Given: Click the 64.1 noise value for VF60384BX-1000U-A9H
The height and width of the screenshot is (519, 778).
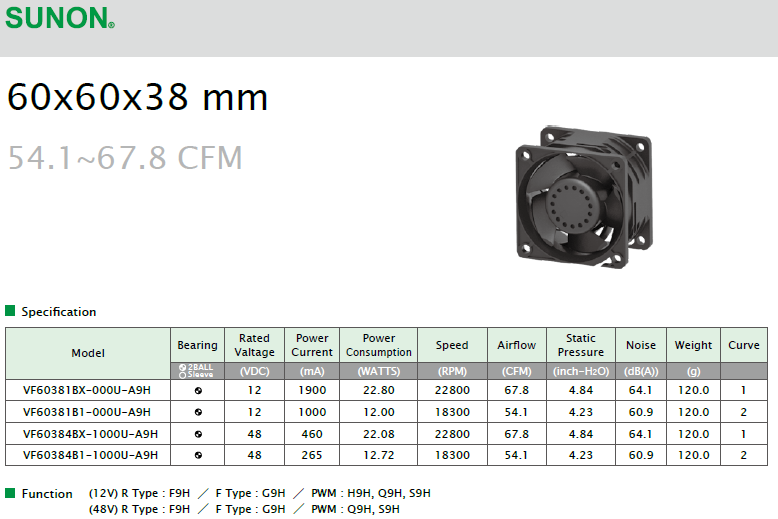Looking at the screenshot, I should [641, 434].
